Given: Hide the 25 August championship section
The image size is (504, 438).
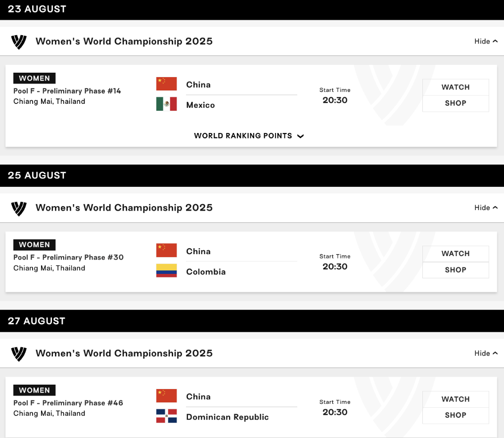Looking at the screenshot, I should tap(486, 208).
